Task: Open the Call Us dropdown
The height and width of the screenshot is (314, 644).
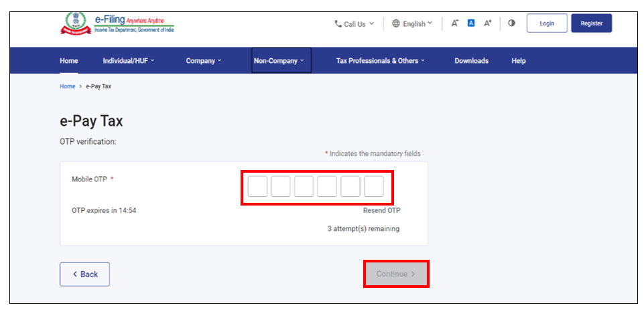Action: click(x=355, y=24)
